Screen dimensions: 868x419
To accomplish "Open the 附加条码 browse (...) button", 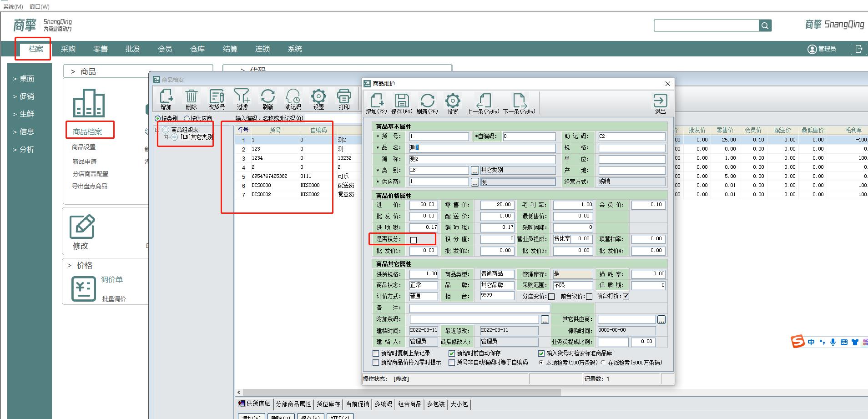I will (x=545, y=320).
